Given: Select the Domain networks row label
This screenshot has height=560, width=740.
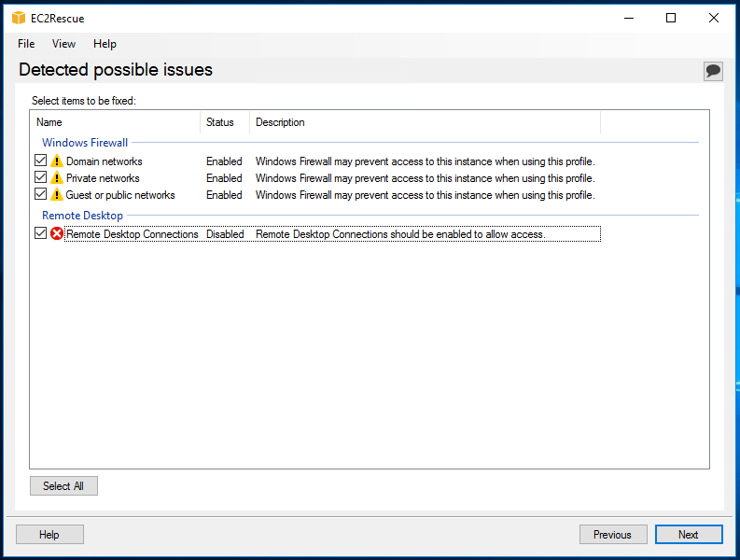Looking at the screenshot, I should click(105, 161).
